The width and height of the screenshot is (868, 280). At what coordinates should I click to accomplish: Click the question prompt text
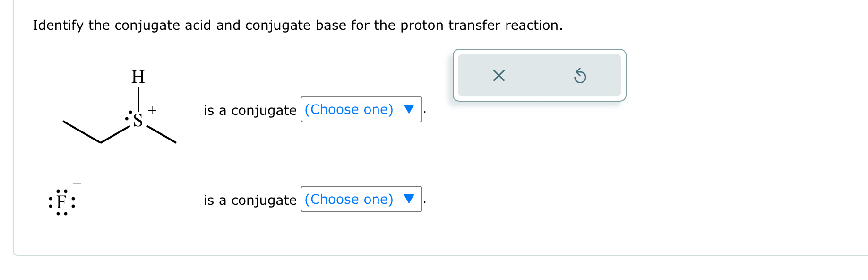point(298,25)
